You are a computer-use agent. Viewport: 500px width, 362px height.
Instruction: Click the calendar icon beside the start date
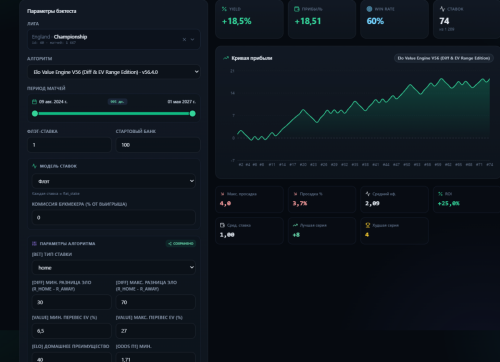click(x=34, y=102)
